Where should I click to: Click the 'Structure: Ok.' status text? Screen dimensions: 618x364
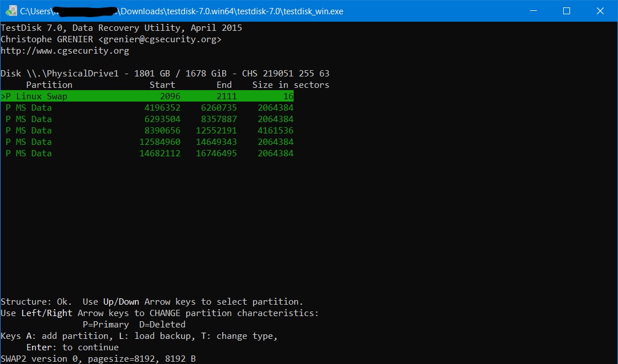coord(36,302)
